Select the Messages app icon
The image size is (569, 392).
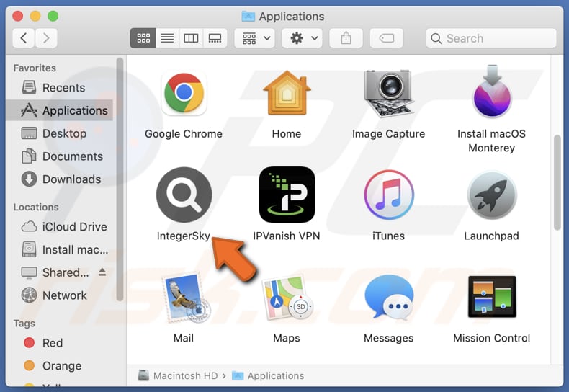coord(389,298)
